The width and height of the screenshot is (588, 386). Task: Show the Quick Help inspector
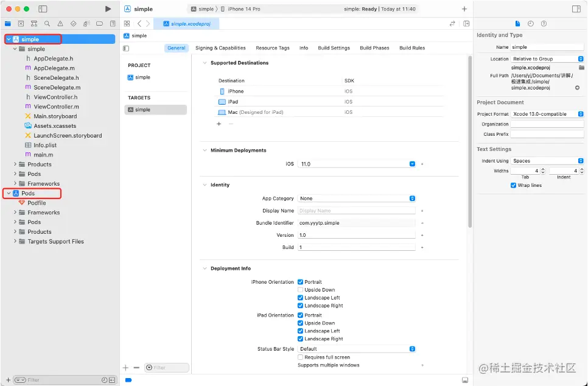pyautogui.click(x=544, y=24)
